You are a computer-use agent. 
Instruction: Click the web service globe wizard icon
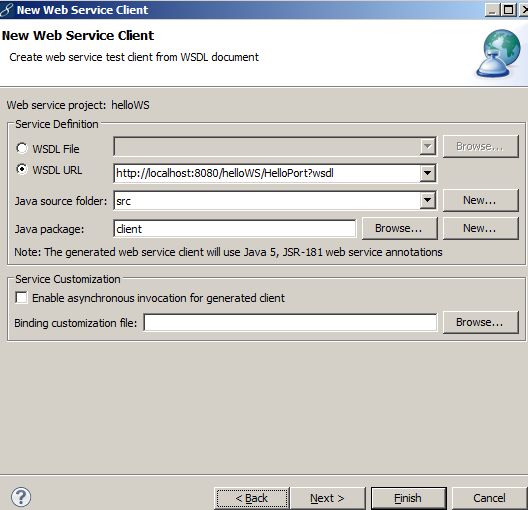click(499, 53)
